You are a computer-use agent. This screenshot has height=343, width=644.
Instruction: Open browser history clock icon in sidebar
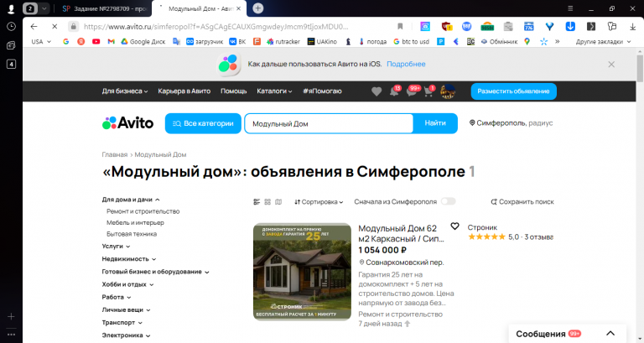(x=11, y=26)
